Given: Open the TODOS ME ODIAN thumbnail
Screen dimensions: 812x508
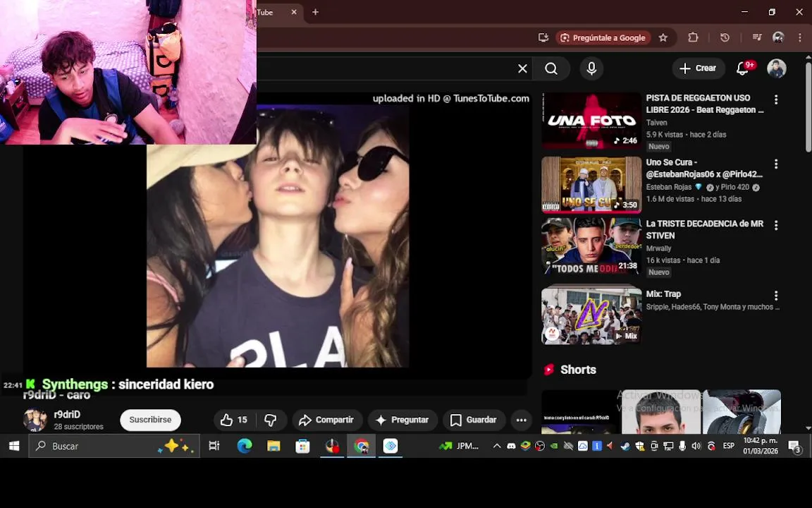Looking at the screenshot, I should click(x=591, y=246).
